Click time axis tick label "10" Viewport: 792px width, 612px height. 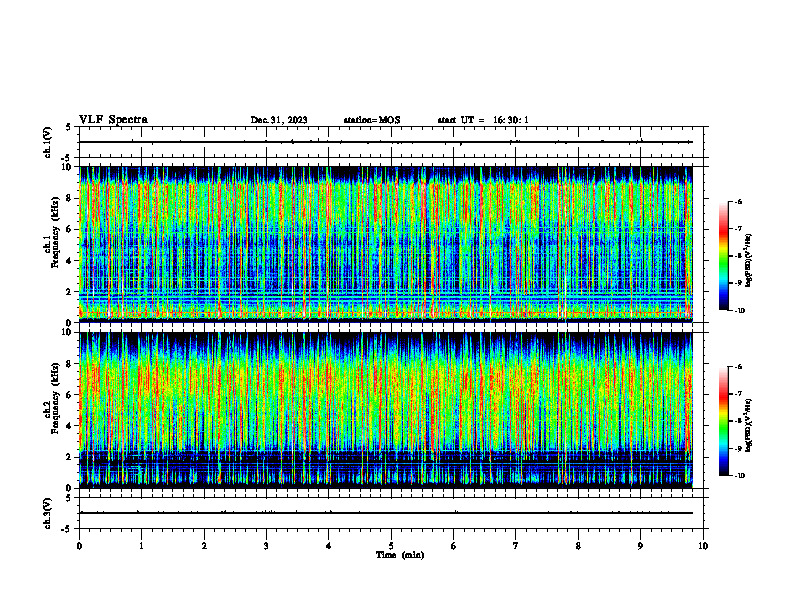[703, 546]
